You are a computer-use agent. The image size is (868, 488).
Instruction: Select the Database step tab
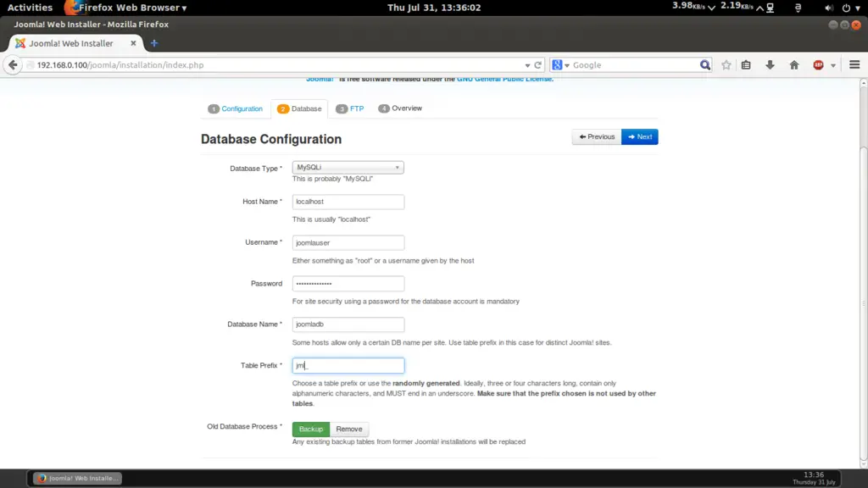pyautogui.click(x=299, y=108)
